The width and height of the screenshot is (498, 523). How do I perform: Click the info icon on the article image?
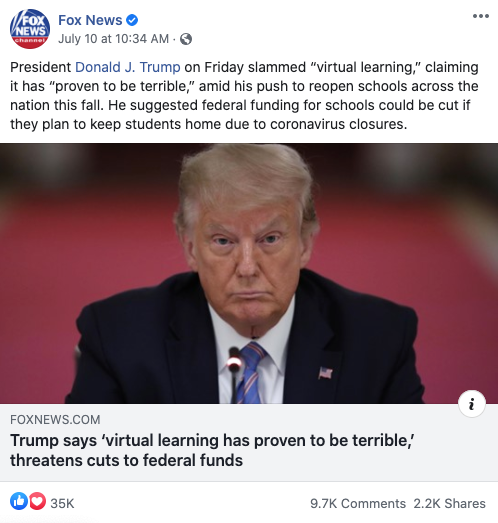click(x=472, y=404)
